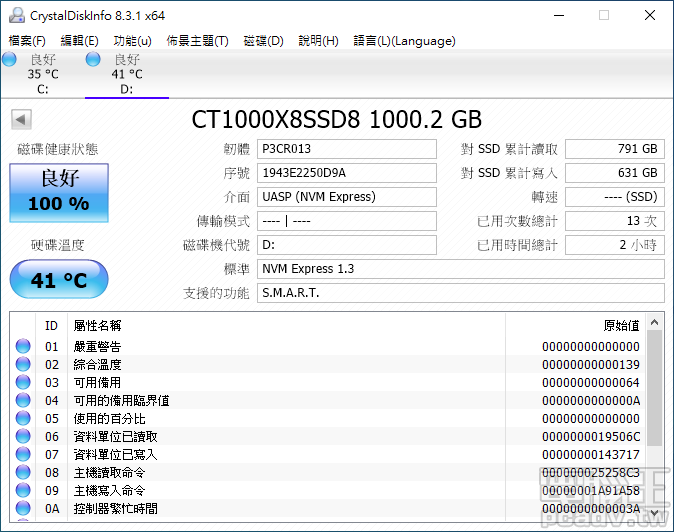The height and width of the screenshot is (532, 674).
Task: Click the CT1000X8SSD8 1000.2 GB model title
Action: pos(337,119)
